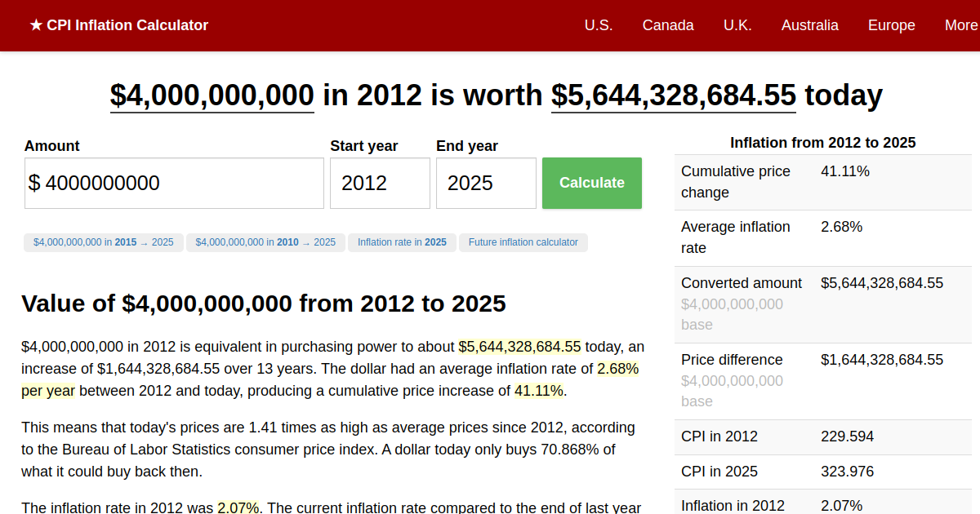The image size is (980, 514).
Task: Open the $4,000,000,000 in 2010 comparison link
Action: (265, 242)
